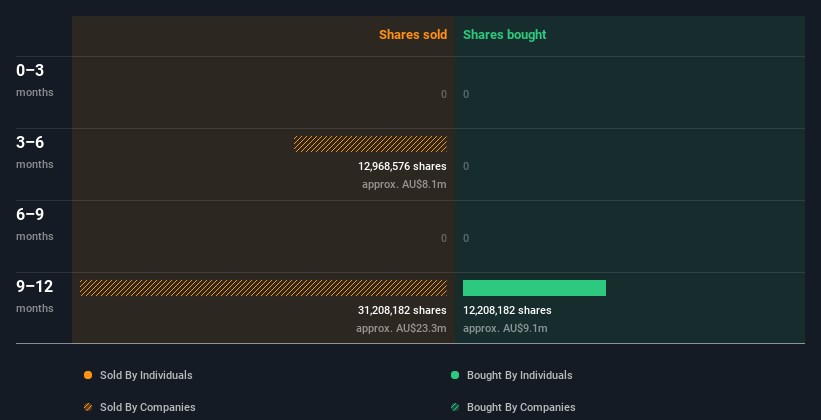Click the green Bought By Individuals legend dot

coord(455,375)
